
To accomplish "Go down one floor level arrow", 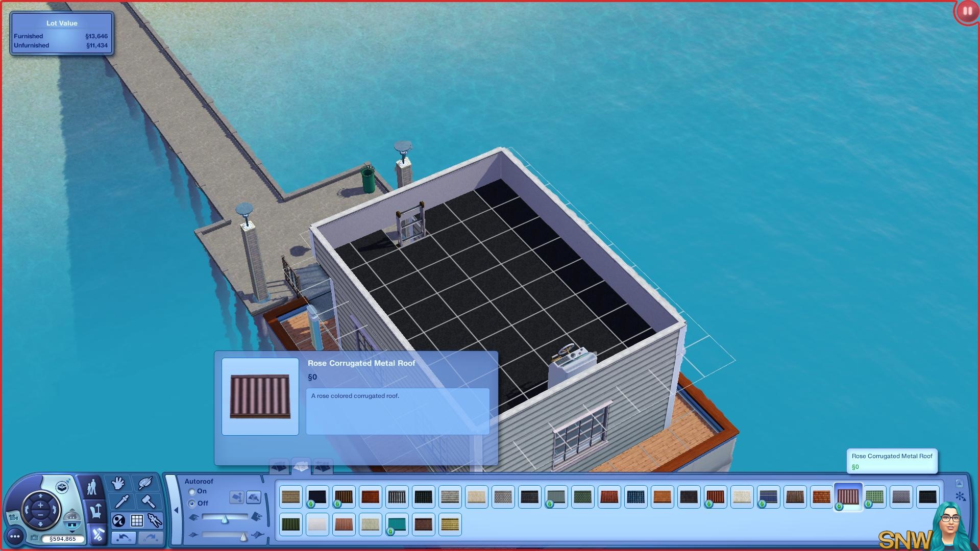I will point(72,532).
